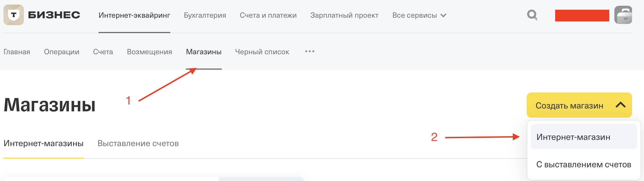This screenshot has height=181, width=644.
Task: Go to the Главная page
Action: point(17,52)
